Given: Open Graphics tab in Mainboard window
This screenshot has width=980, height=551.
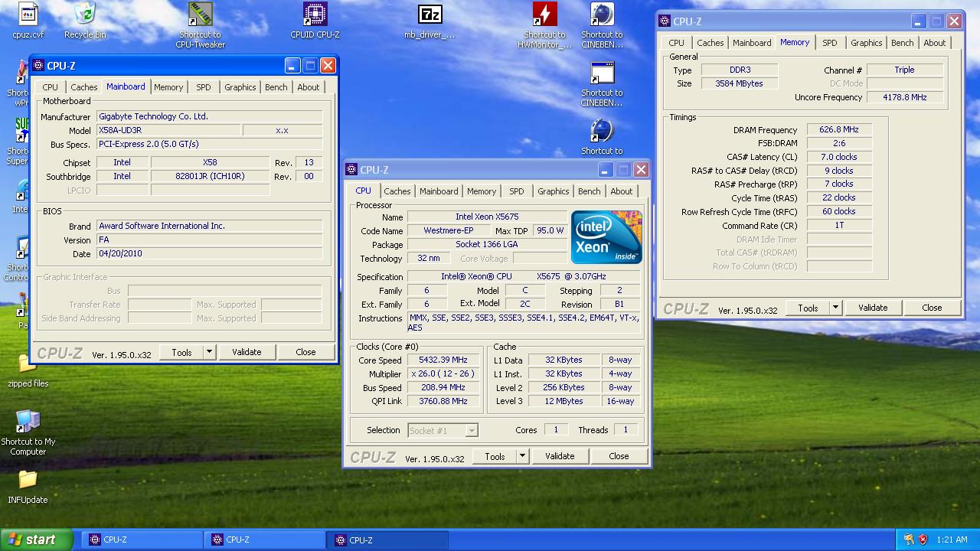Looking at the screenshot, I should (x=240, y=87).
